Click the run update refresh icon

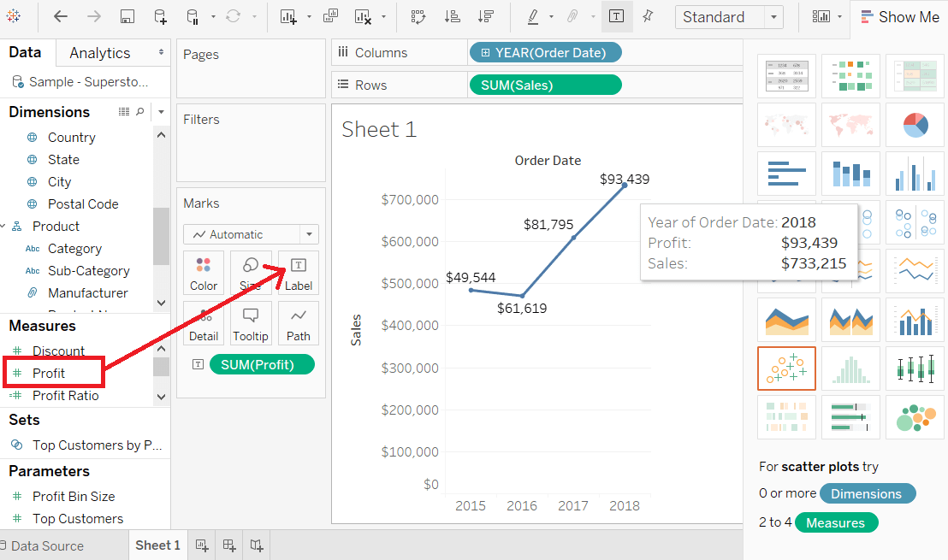(234, 16)
